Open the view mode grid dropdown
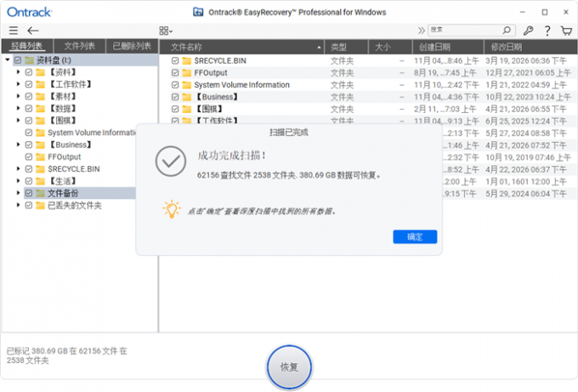578x392 pixels. [x=166, y=31]
